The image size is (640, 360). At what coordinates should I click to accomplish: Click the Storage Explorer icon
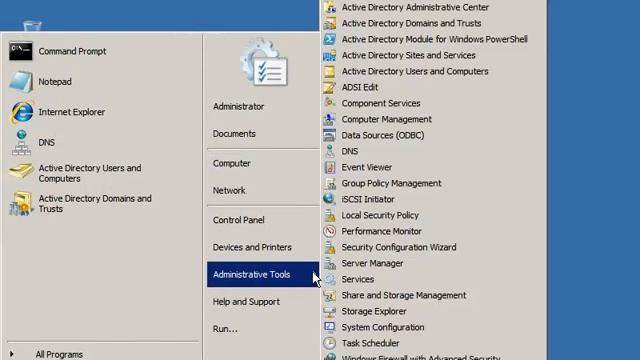(329, 311)
